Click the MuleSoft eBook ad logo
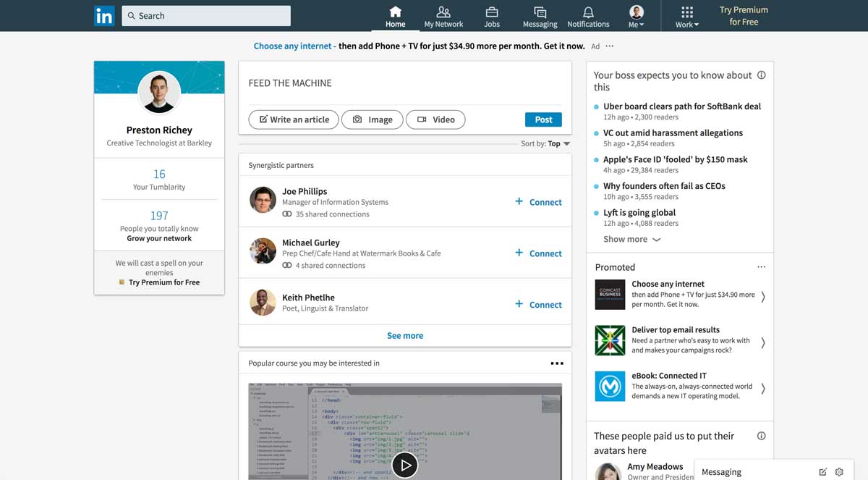Screen dimensions: 868x480 coord(610,386)
